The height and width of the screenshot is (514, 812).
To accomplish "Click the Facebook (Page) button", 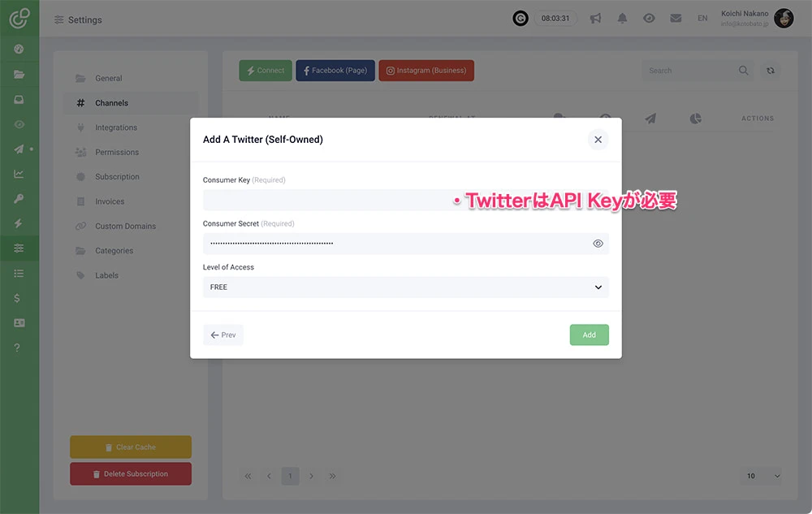I will (335, 71).
